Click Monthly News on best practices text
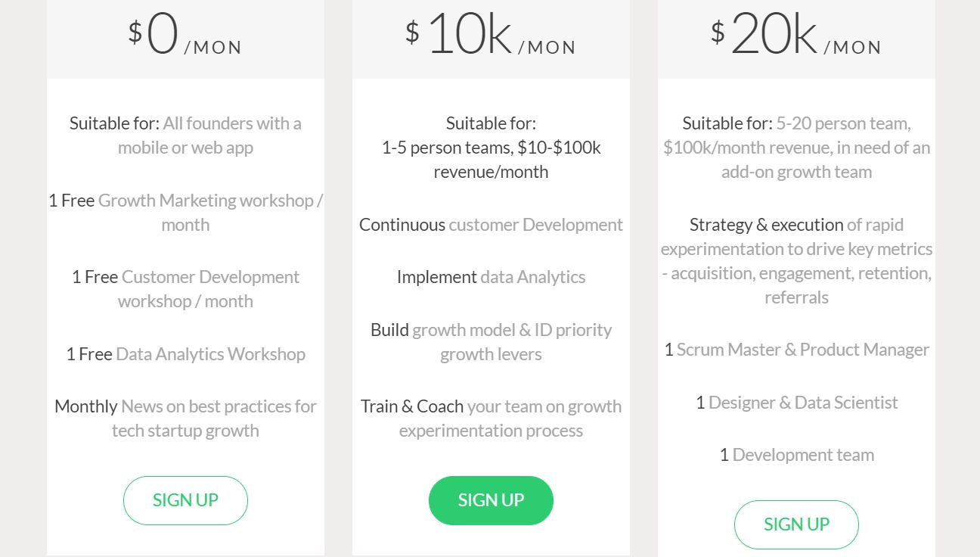This screenshot has width=980, height=557. [185, 419]
